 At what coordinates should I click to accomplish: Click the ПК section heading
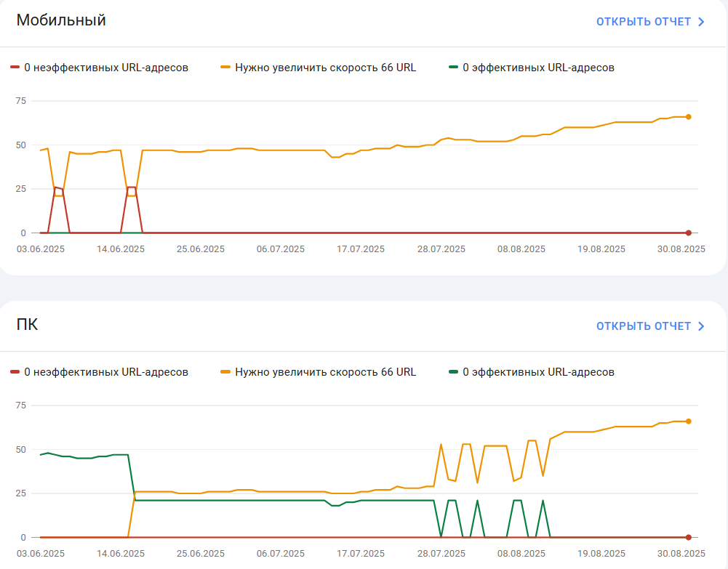(x=27, y=324)
